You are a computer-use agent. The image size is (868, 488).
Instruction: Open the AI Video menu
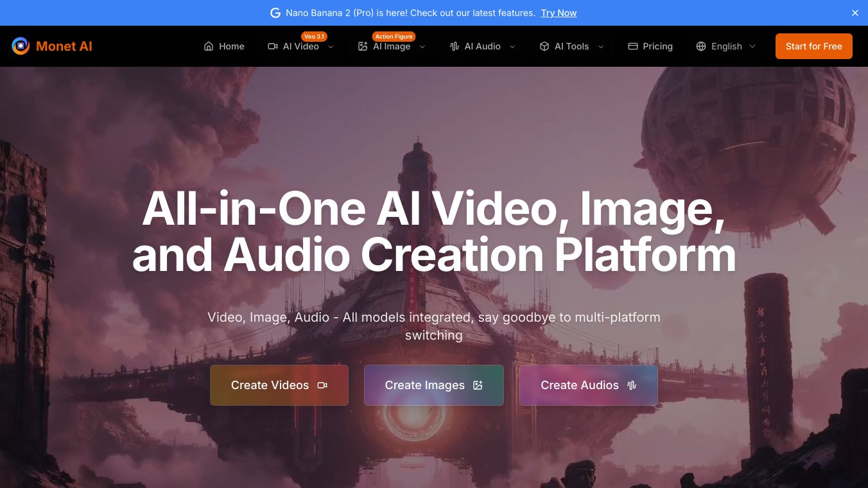[301, 46]
